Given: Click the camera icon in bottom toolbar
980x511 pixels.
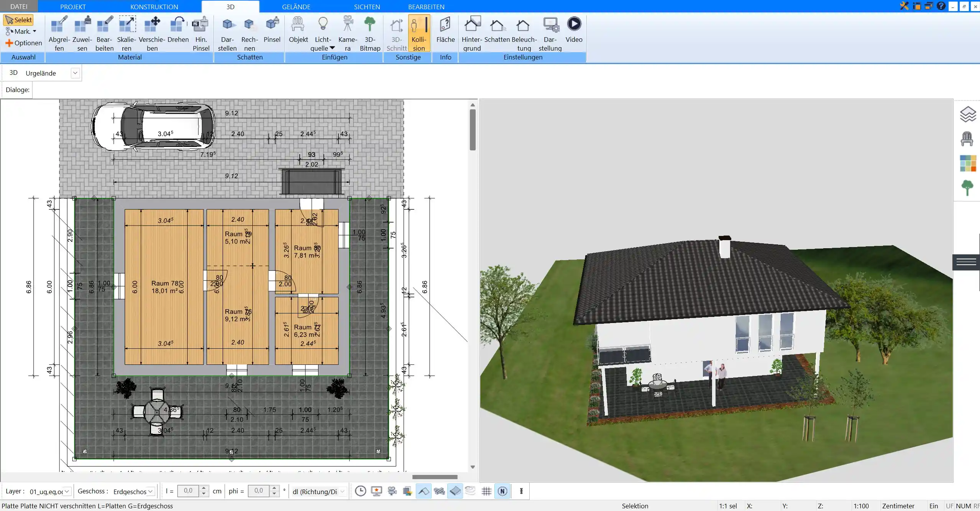Looking at the screenshot, I should point(392,491).
